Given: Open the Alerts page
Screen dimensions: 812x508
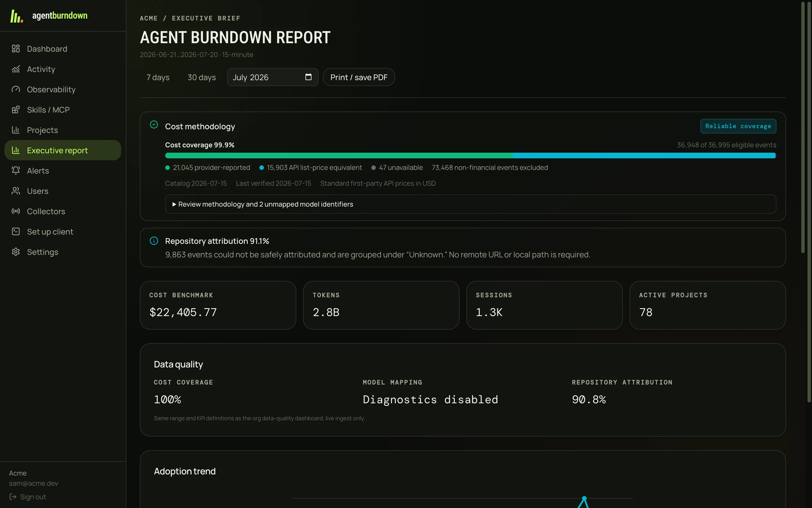Looking at the screenshot, I should coord(63,171).
